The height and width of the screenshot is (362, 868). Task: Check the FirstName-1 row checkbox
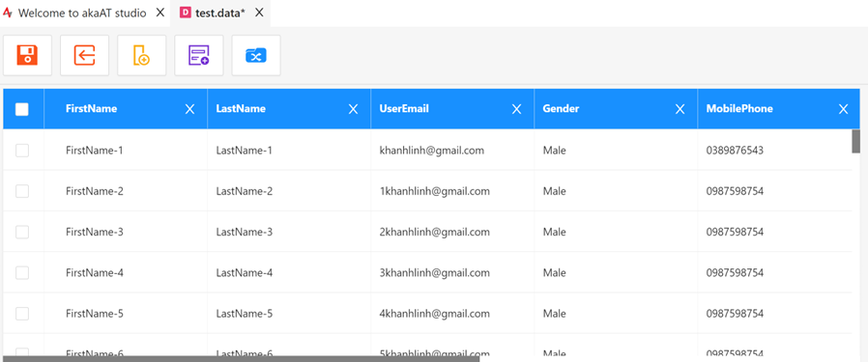tap(22, 151)
